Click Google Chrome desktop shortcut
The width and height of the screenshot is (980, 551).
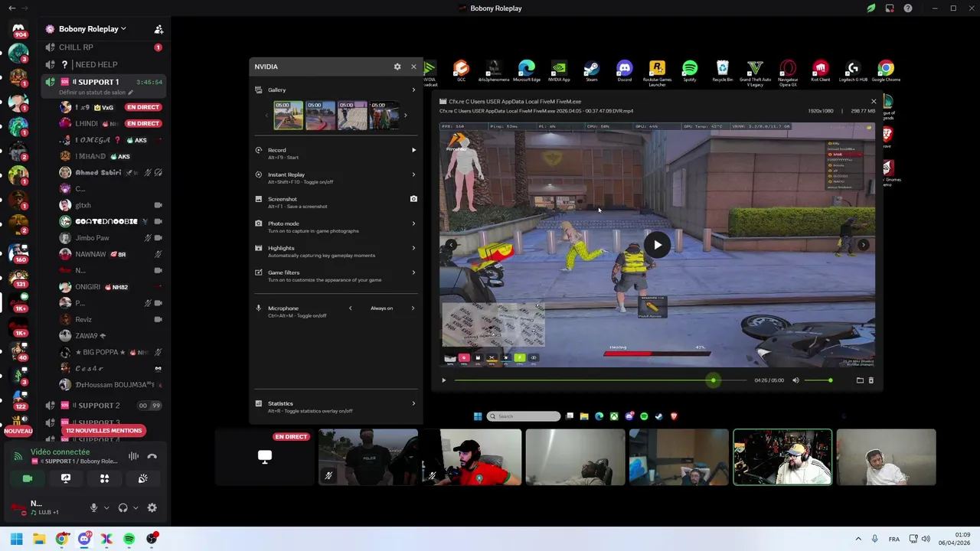tap(886, 71)
